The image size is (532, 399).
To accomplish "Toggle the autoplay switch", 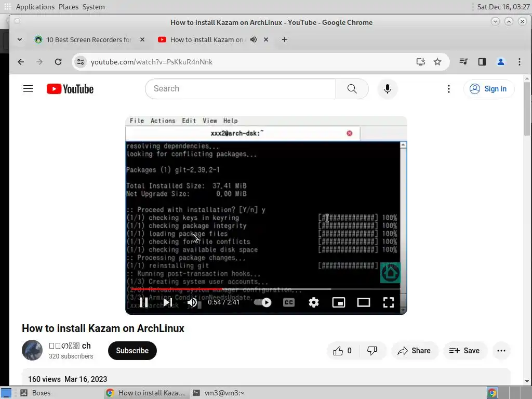I will point(262,302).
